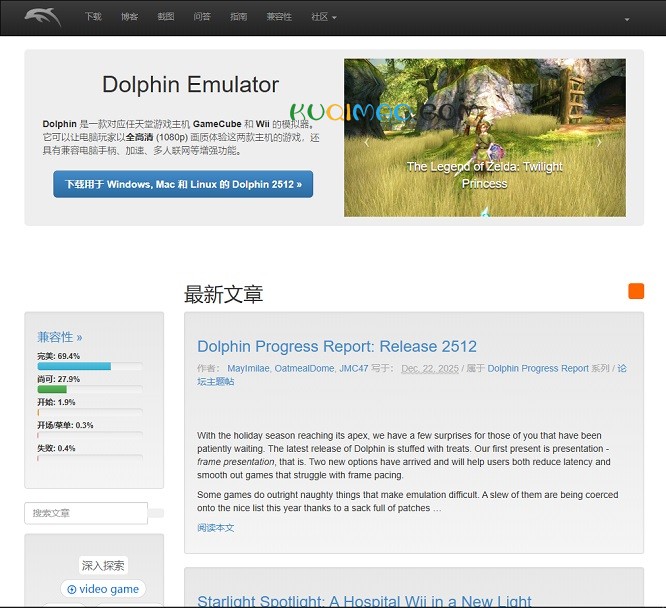This screenshot has width=666, height=608.
Task: Click the 开场/菜单: 0.3% label
Action: point(65,425)
